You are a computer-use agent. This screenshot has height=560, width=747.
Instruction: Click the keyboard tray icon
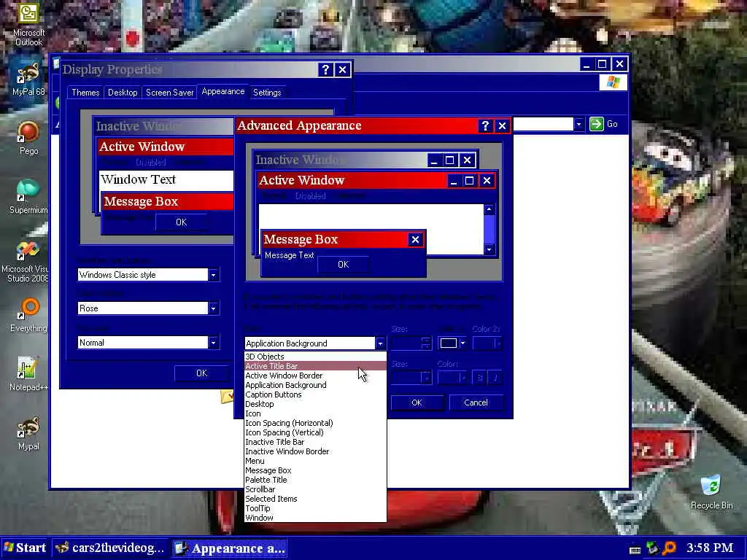pos(635,550)
